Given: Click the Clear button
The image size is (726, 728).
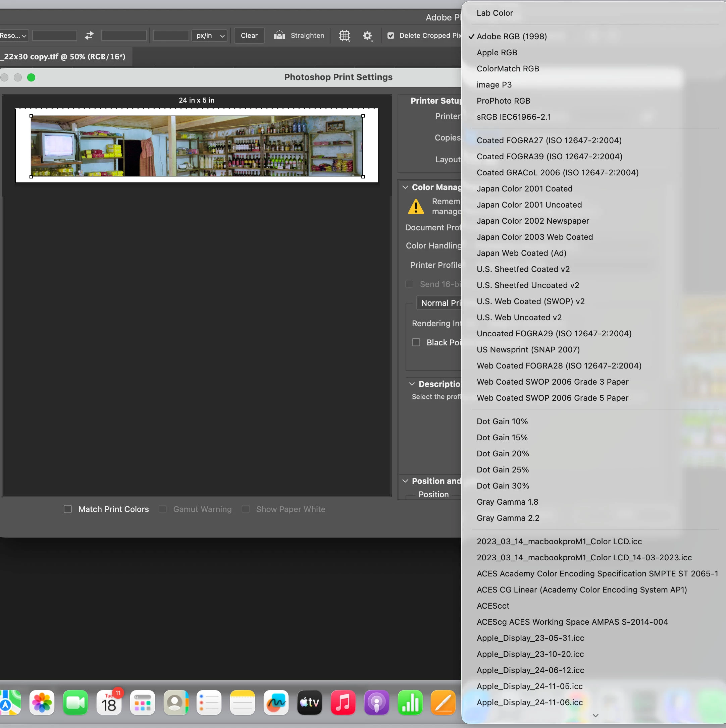Looking at the screenshot, I should (249, 36).
